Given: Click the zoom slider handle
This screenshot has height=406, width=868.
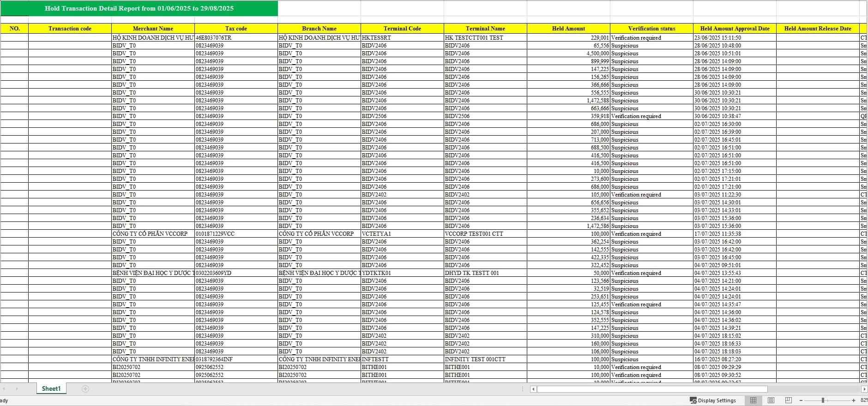Looking at the screenshot, I should pyautogui.click(x=823, y=400).
